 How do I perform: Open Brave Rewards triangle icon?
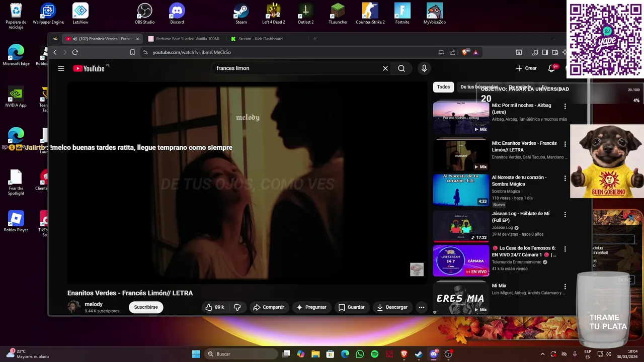[475, 52]
